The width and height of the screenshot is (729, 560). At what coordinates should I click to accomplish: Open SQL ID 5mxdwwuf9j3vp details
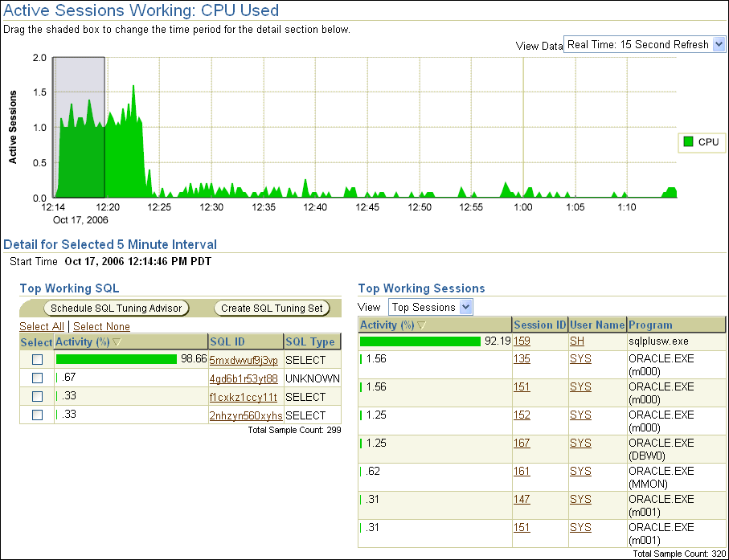[x=244, y=360]
